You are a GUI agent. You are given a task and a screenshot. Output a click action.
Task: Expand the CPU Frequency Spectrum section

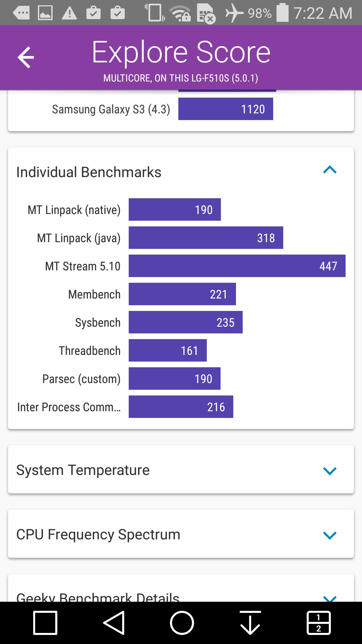click(x=329, y=535)
